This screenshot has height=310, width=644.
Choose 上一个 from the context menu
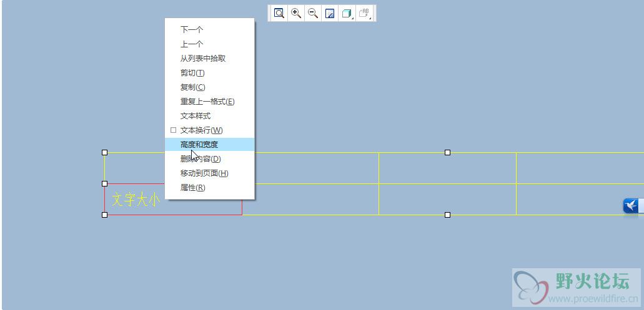[209, 44]
